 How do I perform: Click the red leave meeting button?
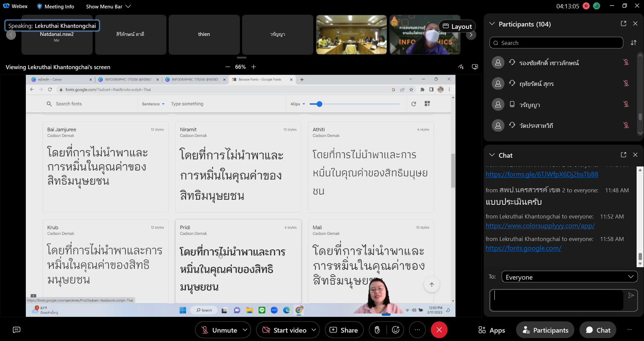click(x=439, y=330)
